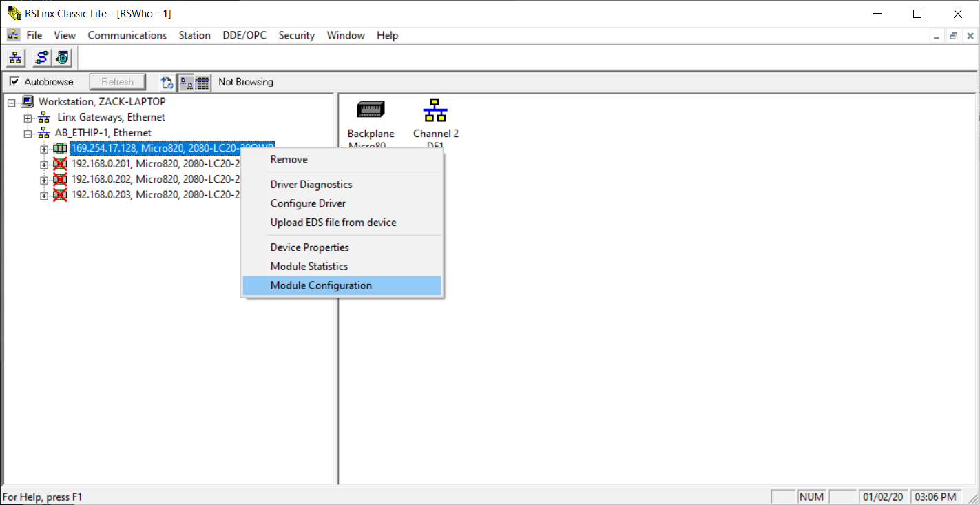980x505 pixels.
Task: Select AB_ETHIP-1, Ethernet tree label
Action: pos(104,133)
